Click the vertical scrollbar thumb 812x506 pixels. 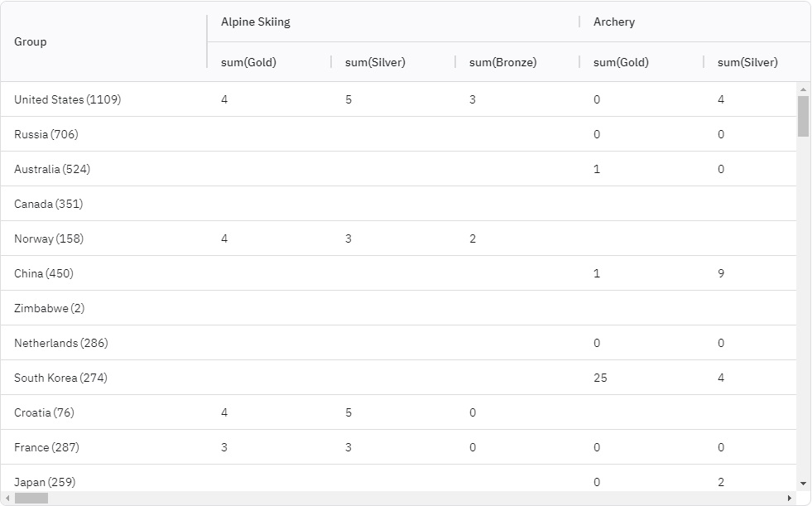point(803,116)
